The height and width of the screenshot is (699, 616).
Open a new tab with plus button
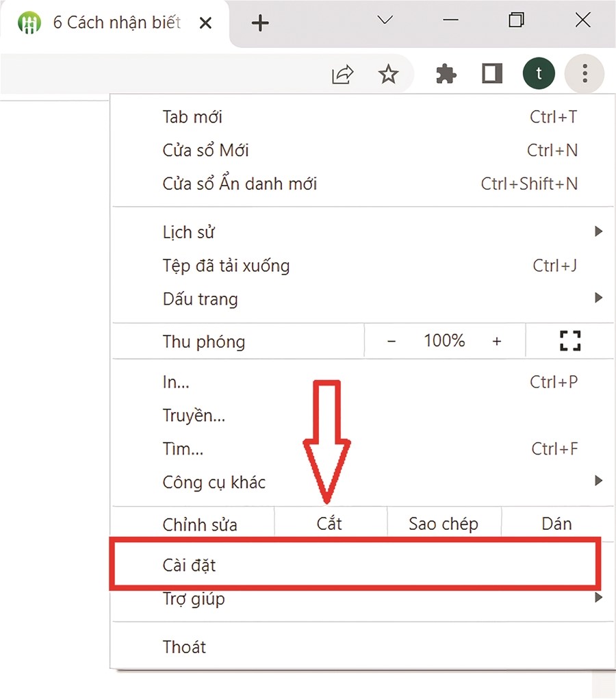(260, 23)
